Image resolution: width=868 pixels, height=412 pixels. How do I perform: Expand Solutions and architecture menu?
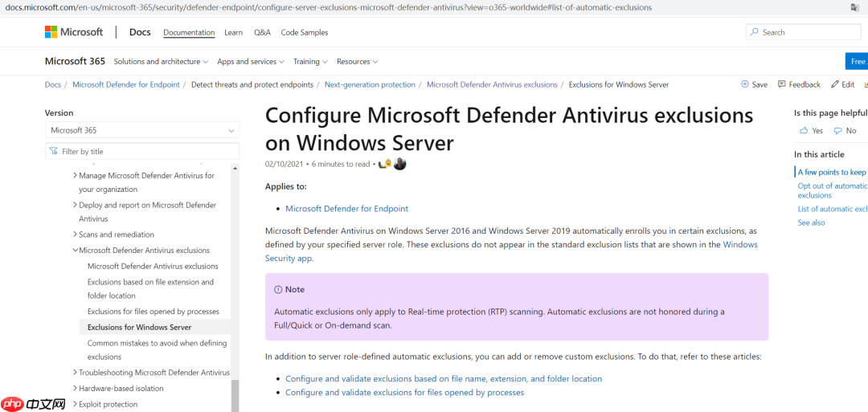point(161,61)
